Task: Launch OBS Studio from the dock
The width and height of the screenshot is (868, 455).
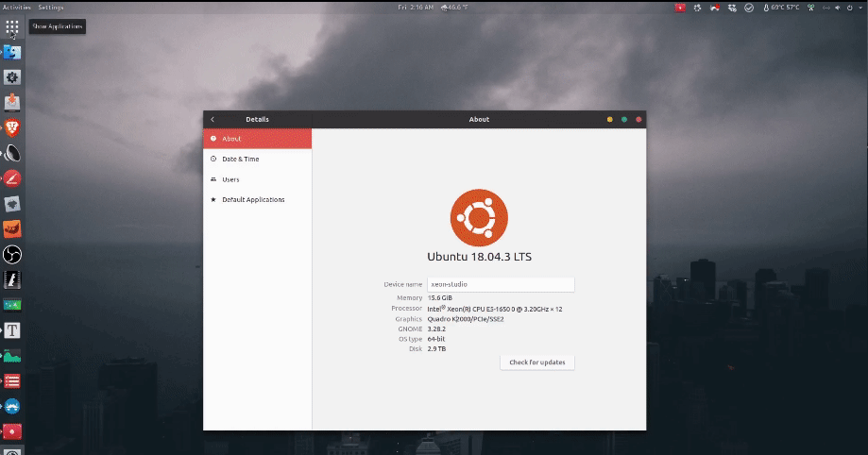Action: coord(12,255)
